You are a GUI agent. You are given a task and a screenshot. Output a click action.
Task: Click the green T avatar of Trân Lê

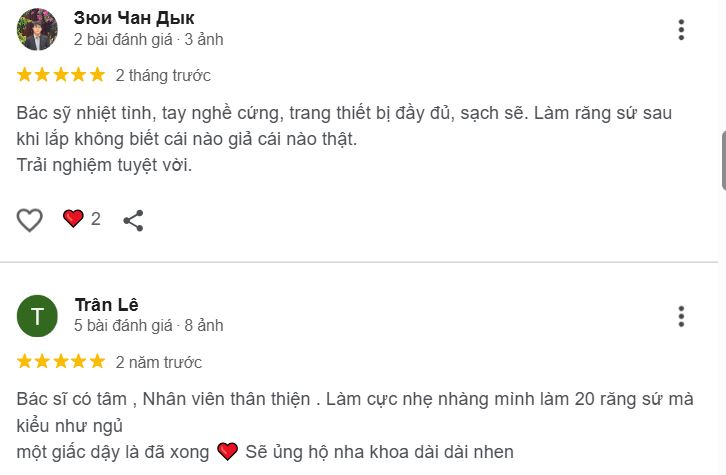[x=37, y=316]
